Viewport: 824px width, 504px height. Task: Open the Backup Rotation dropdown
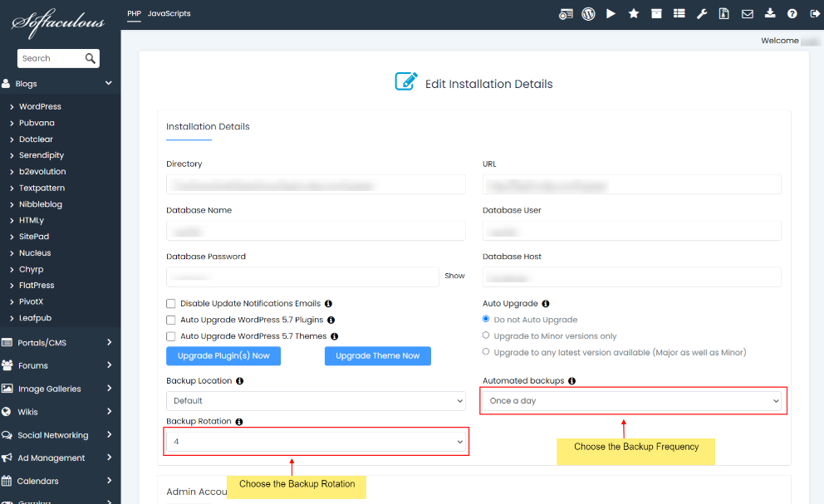point(316,442)
